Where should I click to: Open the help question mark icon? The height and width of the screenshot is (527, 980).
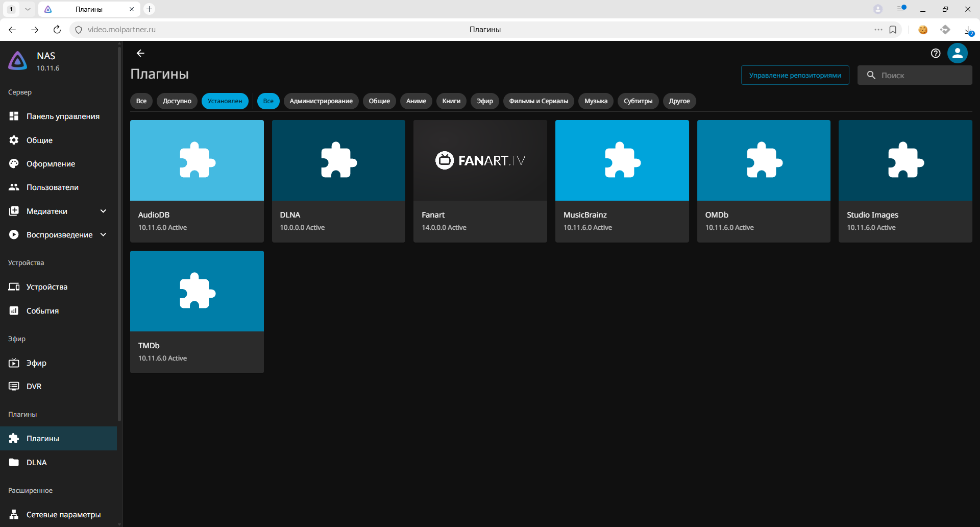click(935, 53)
